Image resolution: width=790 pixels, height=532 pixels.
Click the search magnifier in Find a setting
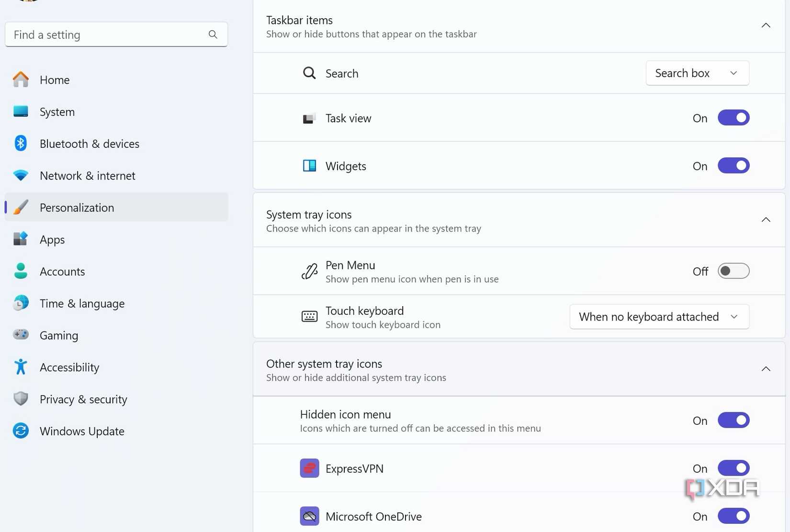213,34
